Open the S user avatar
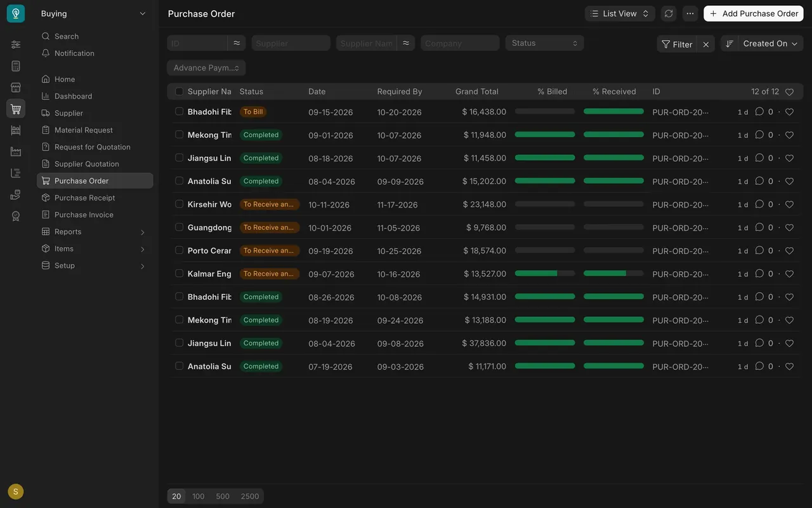 tap(16, 491)
